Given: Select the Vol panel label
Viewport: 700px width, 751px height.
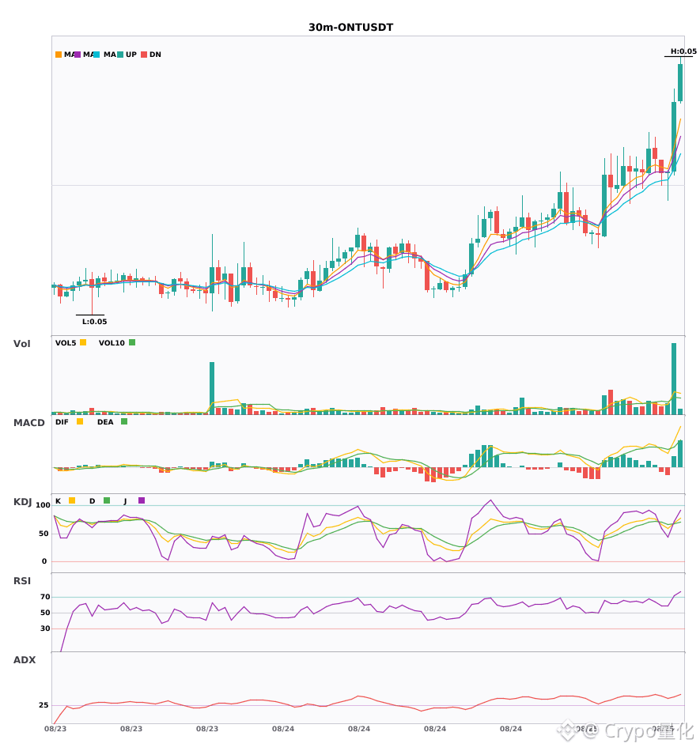Looking at the screenshot, I should pyautogui.click(x=21, y=343).
